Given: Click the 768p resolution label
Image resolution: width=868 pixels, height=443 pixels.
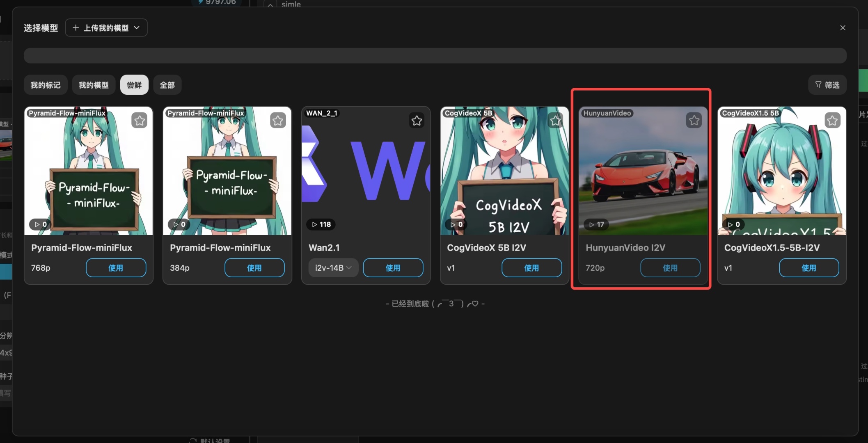Looking at the screenshot, I should point(41,268).
